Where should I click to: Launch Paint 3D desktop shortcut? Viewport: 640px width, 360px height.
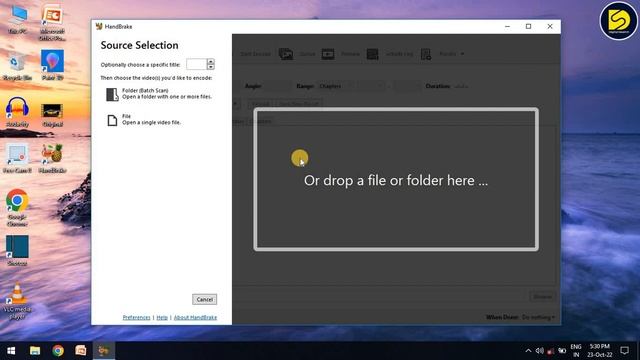tap(52, 65)
